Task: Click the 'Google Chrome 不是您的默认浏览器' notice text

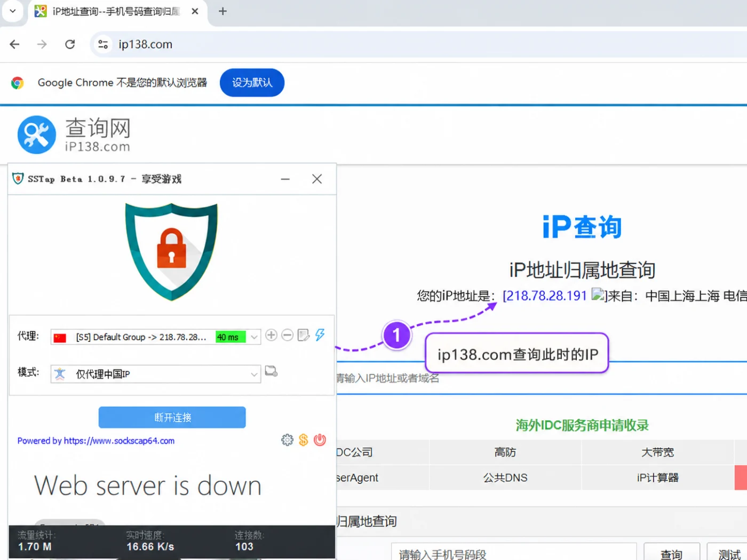Action: coord(122,83)
